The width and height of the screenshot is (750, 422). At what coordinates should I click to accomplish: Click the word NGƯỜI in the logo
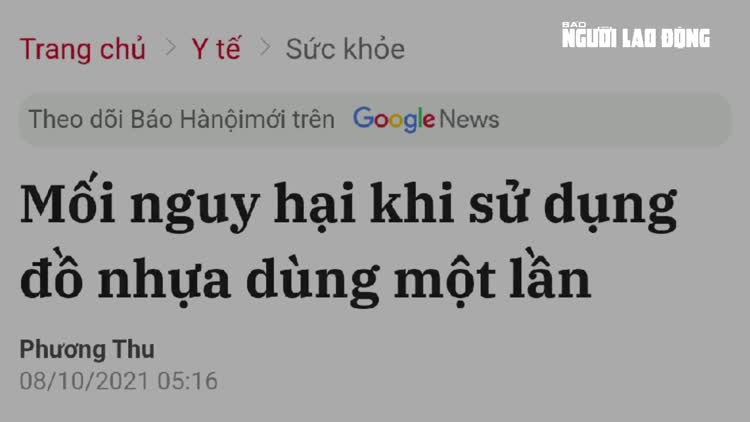click(x=589, y=38)
